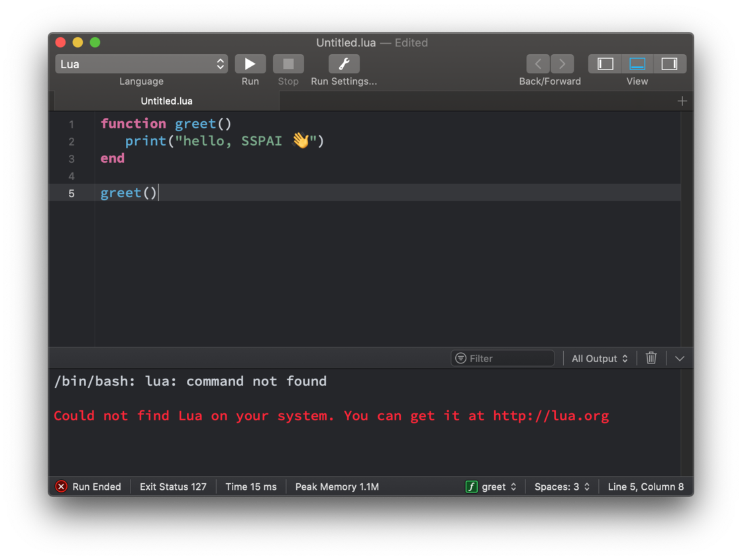Toggle the console panel view
The image size is (742, 560).
[637, 64]
